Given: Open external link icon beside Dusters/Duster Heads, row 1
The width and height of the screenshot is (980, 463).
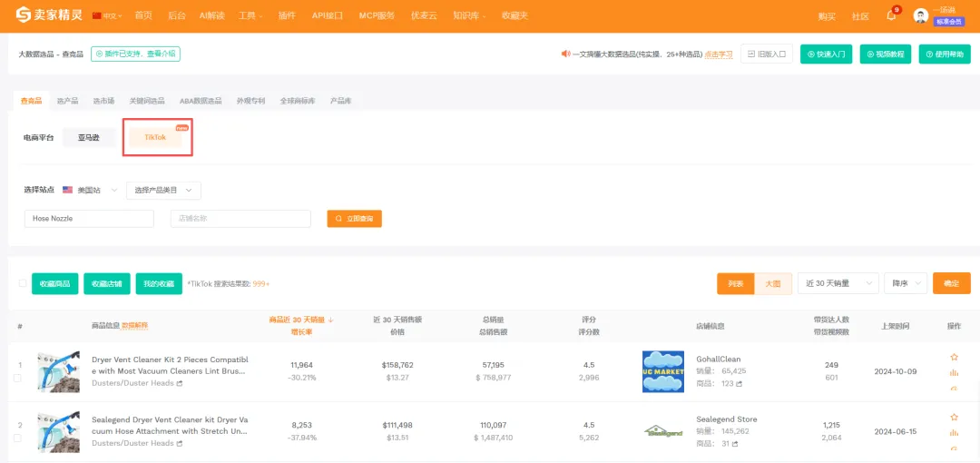Looking at the screenshot, I should (x=180, y=383).
